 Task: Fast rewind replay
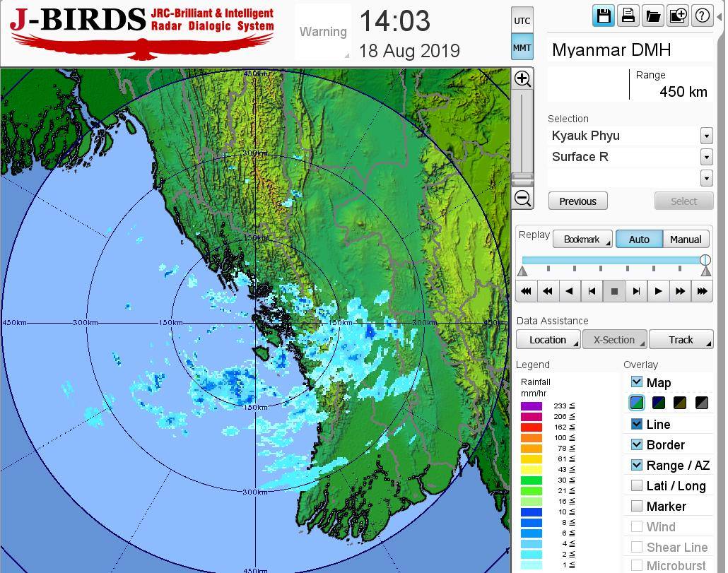548,291
